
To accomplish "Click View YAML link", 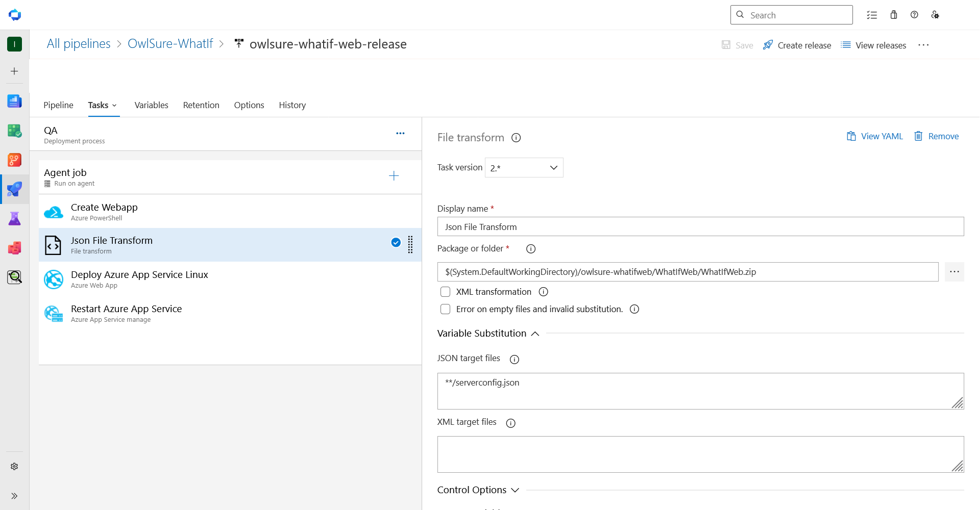I will coord(875,136).
